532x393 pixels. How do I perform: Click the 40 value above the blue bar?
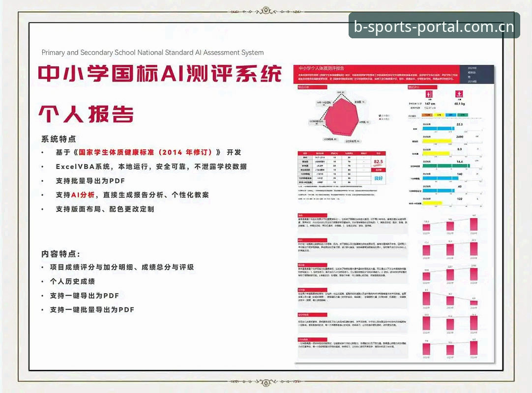tap(459, 187)
